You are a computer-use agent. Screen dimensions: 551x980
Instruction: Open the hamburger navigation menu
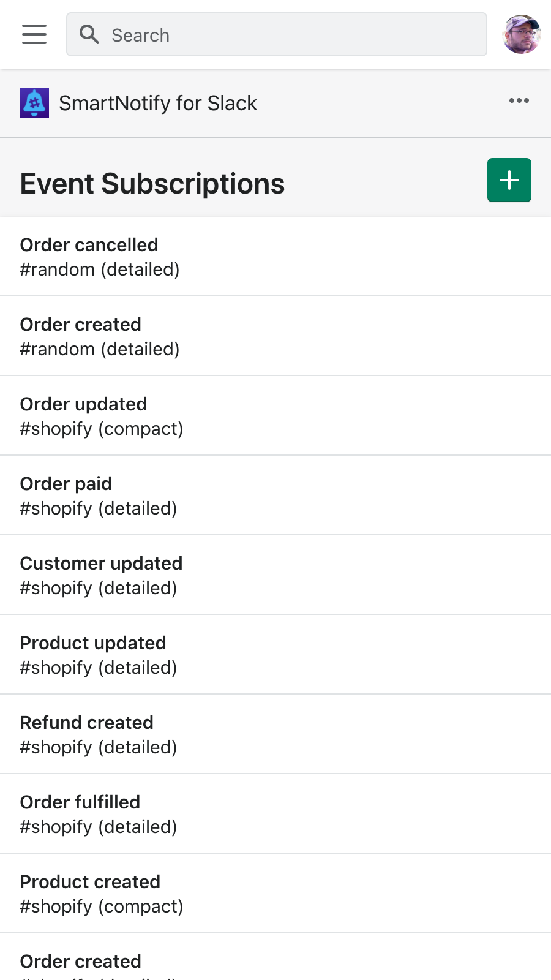pyautogui.click(x=34, y=35)
